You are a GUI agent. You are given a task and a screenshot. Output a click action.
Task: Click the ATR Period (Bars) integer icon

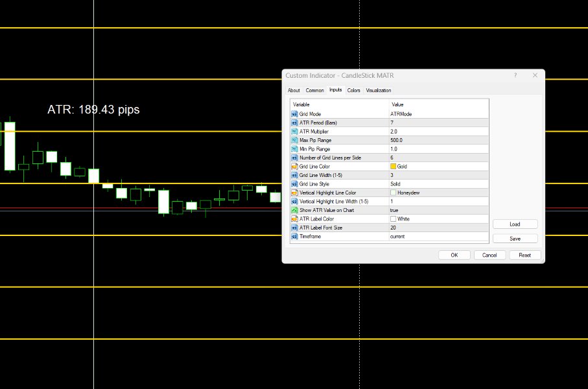coord(294,122)
